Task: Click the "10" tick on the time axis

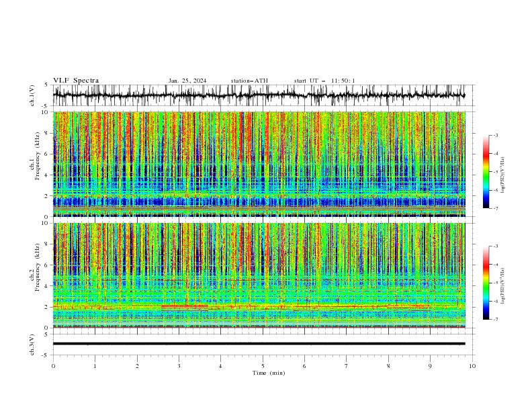Action: coord(472,366)
